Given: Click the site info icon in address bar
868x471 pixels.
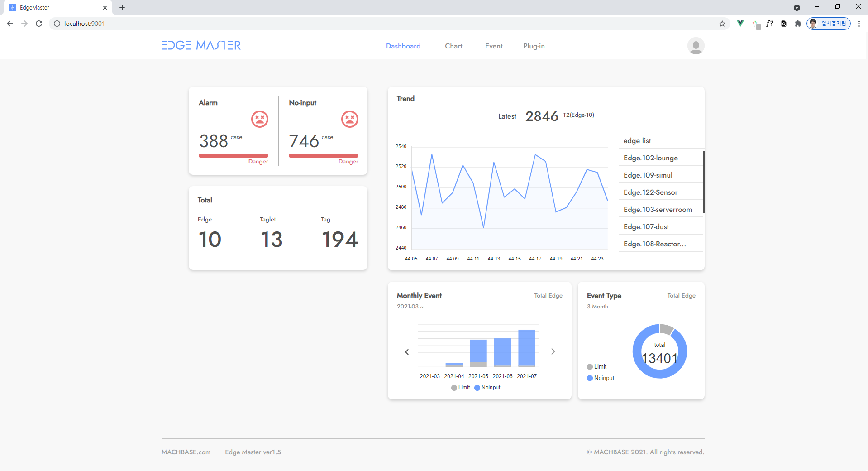Looking at the screenshot, I should pos(57,24).
